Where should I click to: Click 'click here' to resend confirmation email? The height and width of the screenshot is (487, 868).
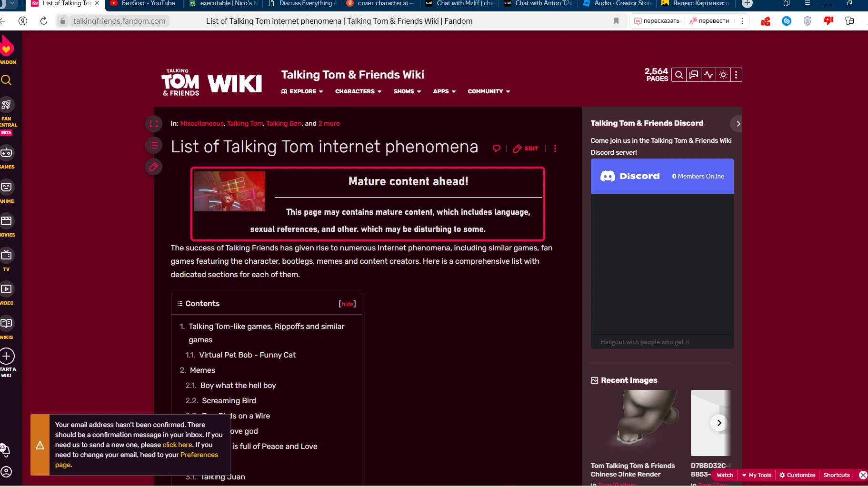coord(177,445)
